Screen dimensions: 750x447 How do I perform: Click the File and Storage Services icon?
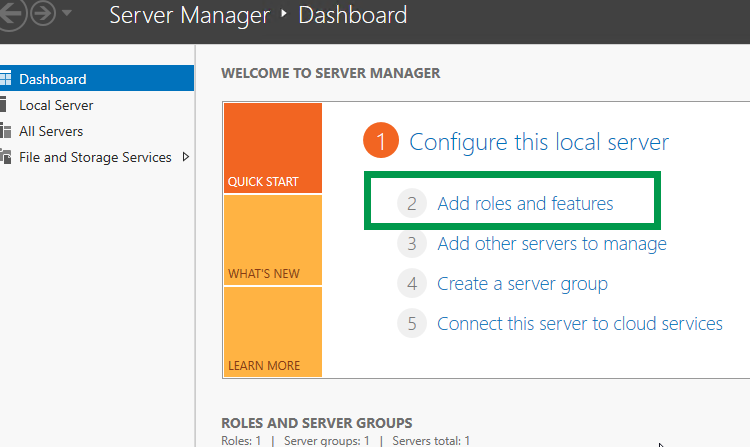tap(6, 157)
